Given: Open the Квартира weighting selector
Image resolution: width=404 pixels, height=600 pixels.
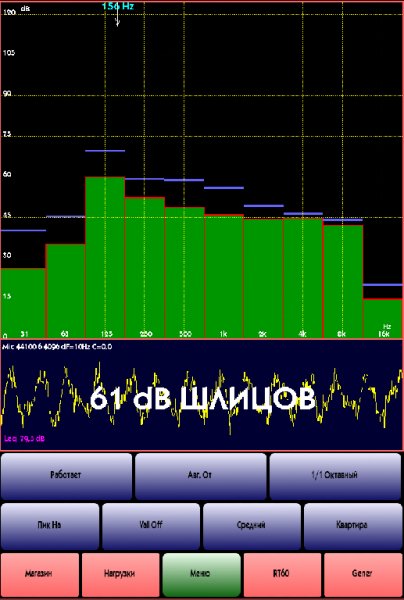Looking at the screenshot, I should tap(352, 526).
